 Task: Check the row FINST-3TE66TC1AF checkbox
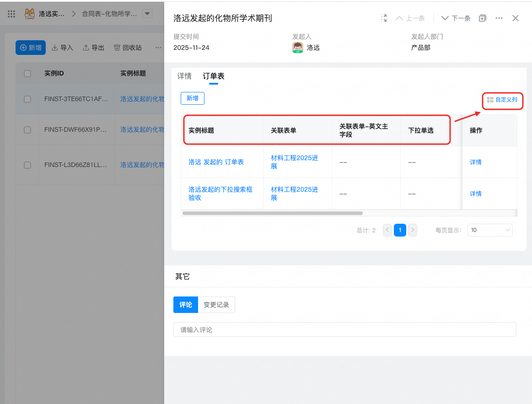pos(27,99)
